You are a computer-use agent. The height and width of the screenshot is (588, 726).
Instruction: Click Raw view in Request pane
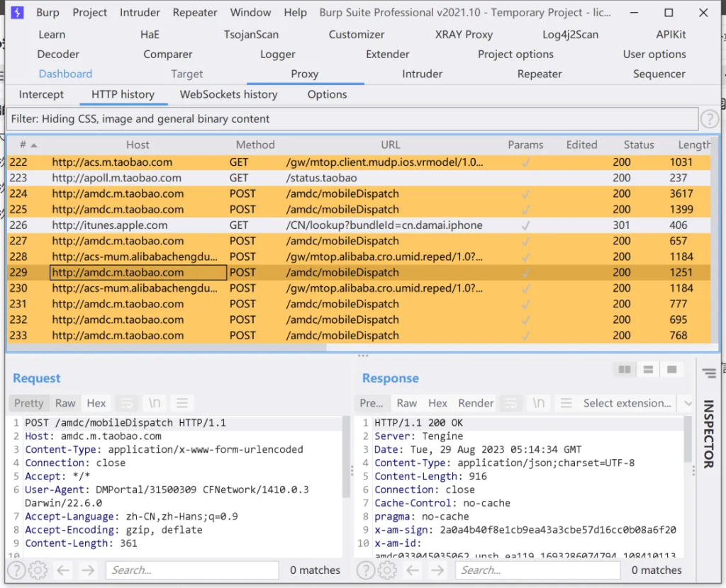[65, 403]
